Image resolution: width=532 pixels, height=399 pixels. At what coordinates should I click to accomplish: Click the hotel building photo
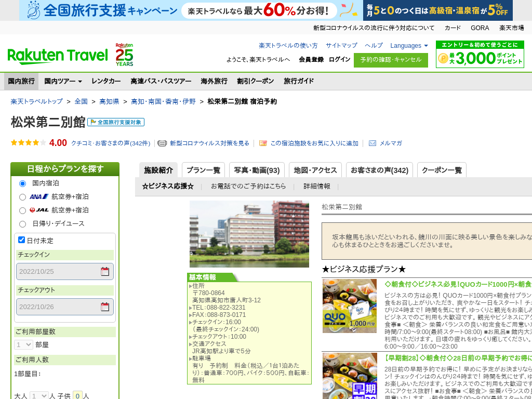[x=249, y=234]
